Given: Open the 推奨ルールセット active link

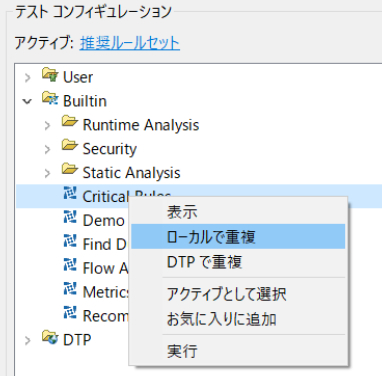Looking at the screenshot, I should point(130,43).
